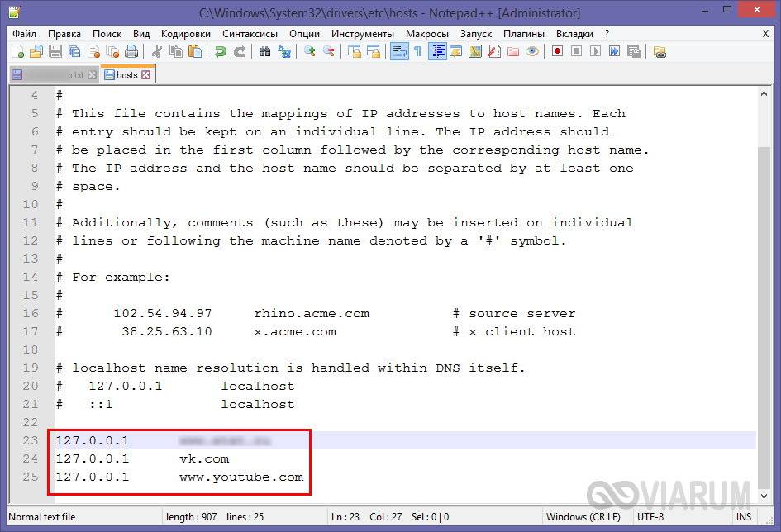Click the Save file toolbar icon

[55, 51]
